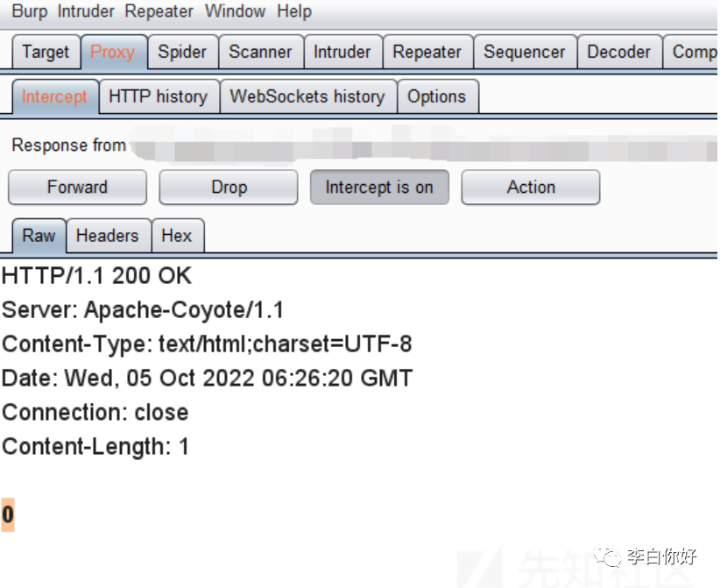Image resolution: width=720 pixels, height=588 pixels.
Task: Switch to the Hex view tab
Action: pyautogui.click(x=178, y=236)
